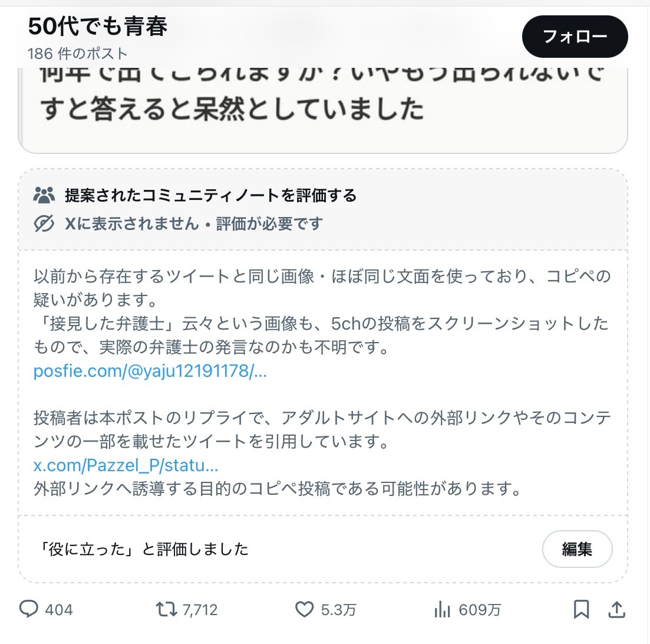Click the community notes people icon
This screenshot has height=644, width=650.
pyautogui.click(x=44, y=195)
